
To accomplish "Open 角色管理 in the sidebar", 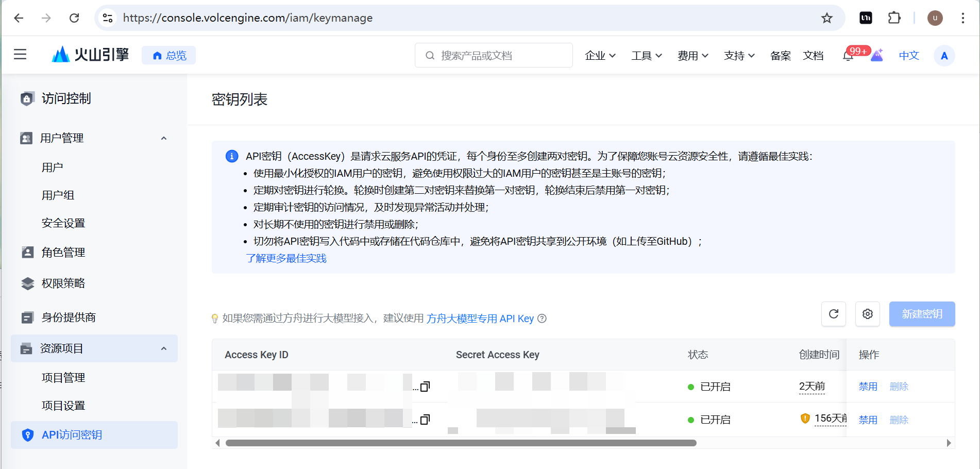I will tap(63, 253).
